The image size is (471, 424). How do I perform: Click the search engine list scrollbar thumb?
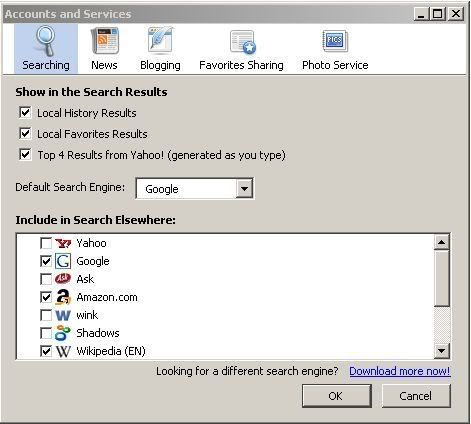tap(442, 279)
